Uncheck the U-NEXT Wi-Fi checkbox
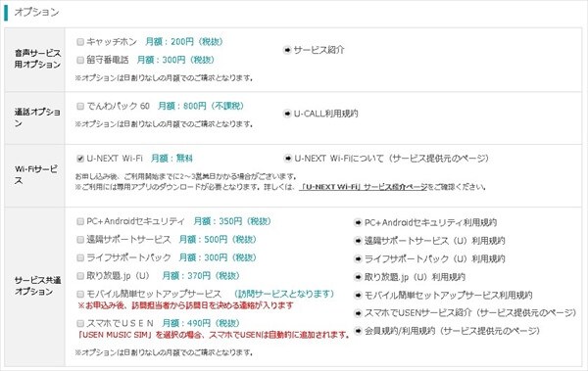The height and width of the screenshot is (371, 588). click(x=80, y=159)
